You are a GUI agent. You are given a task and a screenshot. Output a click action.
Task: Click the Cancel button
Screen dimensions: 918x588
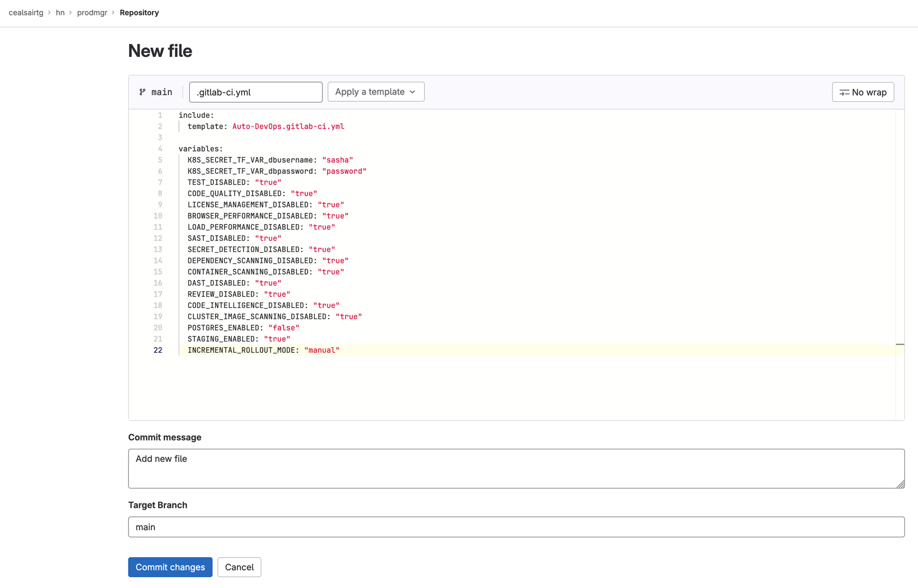click(239, 567)
